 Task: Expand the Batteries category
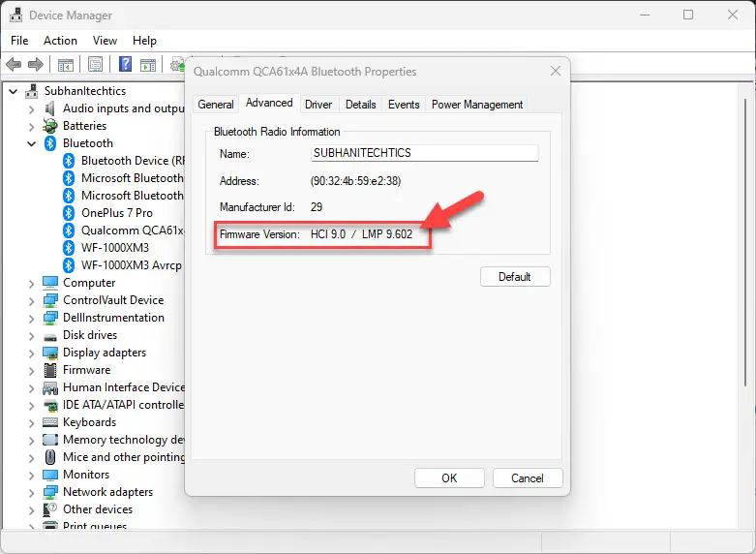[x=32, y=127]
